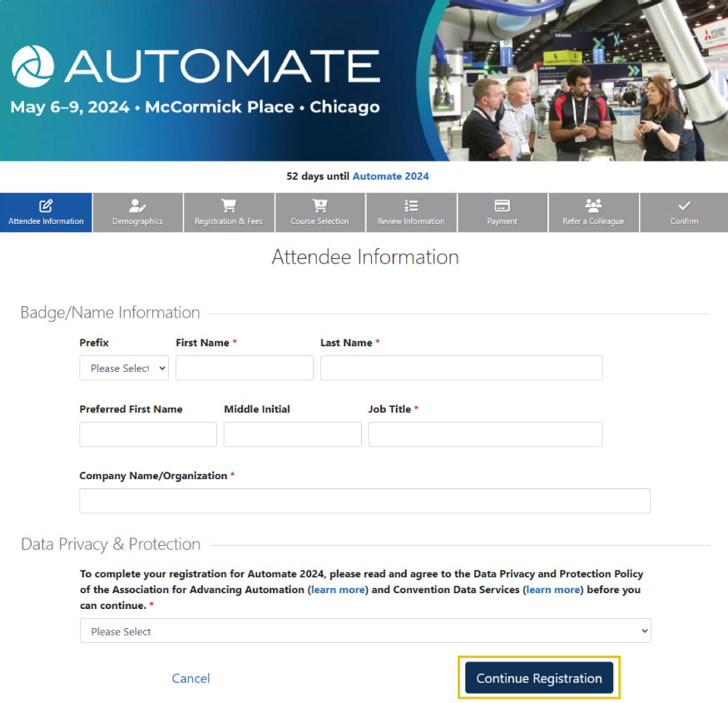This screenshot has width=728, height=703.
Task: Click the Company Name/Organization field
Action: pos(365,501)
